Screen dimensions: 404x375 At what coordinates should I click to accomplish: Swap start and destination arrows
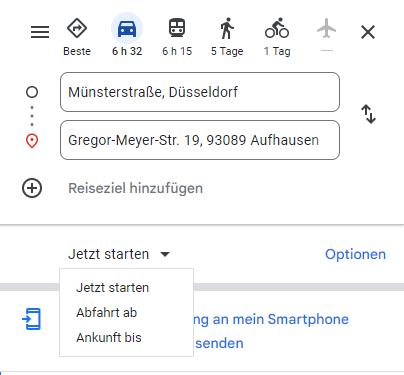[368, 114]
